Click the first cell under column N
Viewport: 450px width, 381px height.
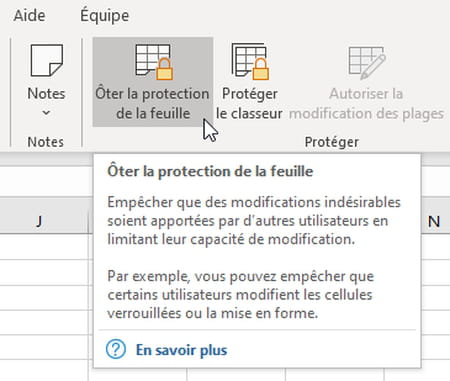click(x=436, y=247)
